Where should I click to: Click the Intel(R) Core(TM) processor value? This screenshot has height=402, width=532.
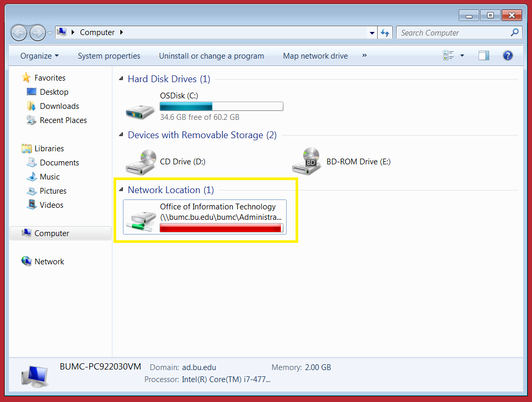(226, 379)
